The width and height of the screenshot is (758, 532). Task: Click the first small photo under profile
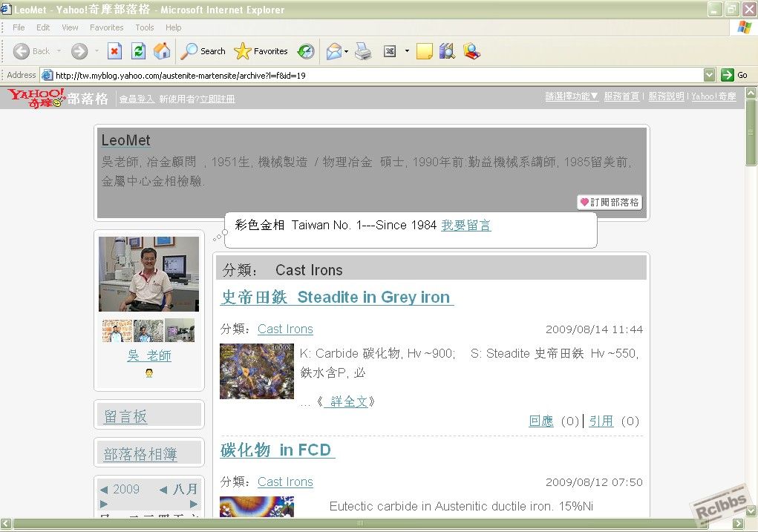click(x=117, y=330)
